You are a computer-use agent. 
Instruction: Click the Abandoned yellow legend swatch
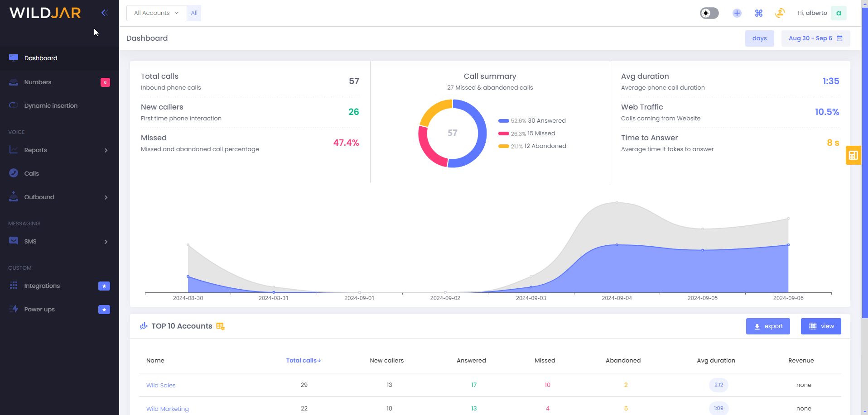(503, 146)
